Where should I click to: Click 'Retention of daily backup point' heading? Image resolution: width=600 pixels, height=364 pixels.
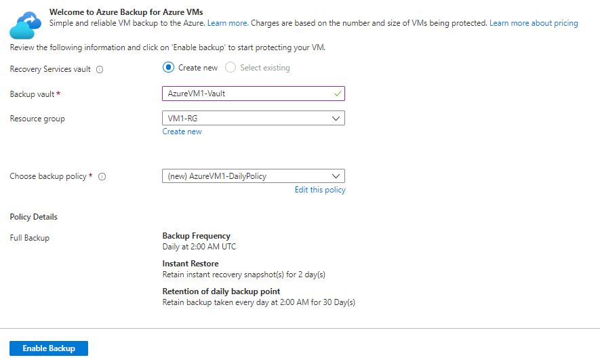coord(221,291)
